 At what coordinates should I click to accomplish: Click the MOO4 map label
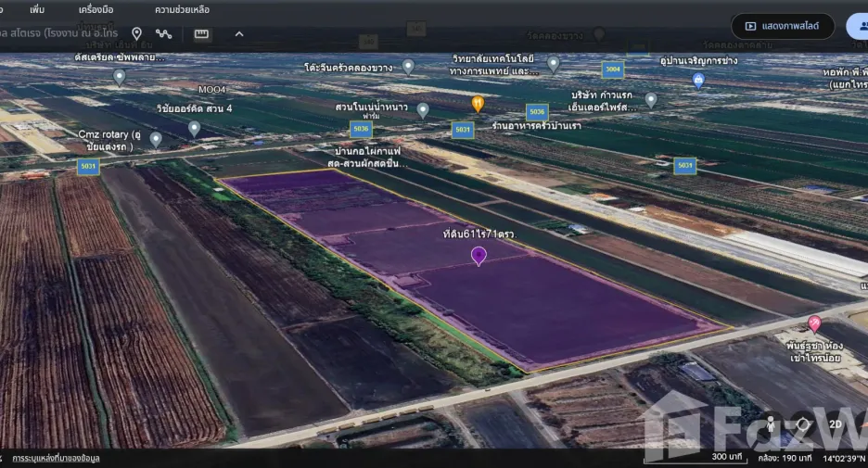(212, 89)
